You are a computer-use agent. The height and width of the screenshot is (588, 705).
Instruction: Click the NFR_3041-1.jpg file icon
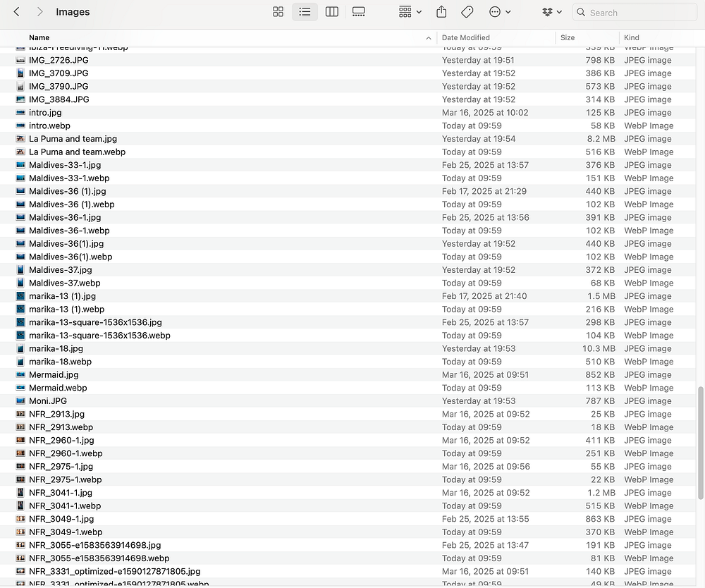pyautogui.click(x=20, y=493)
